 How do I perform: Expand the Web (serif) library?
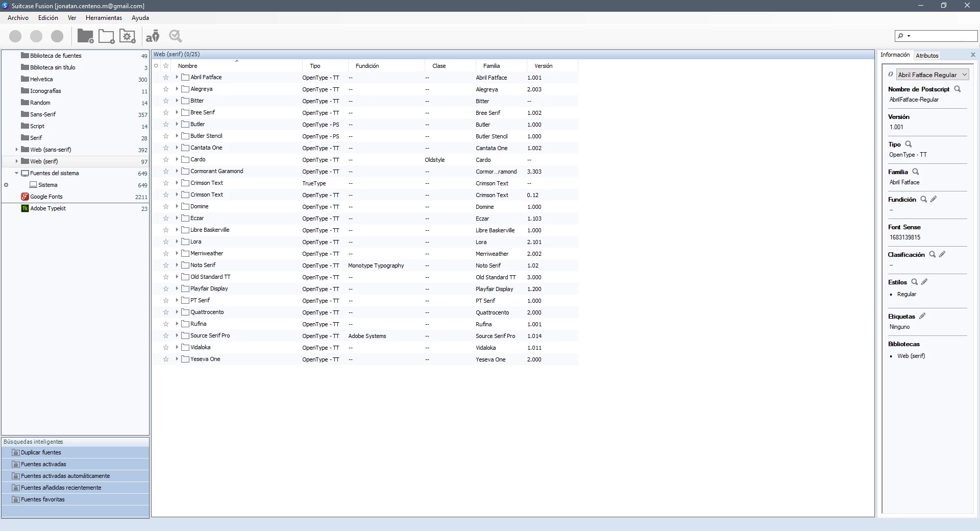pyautogui.click(x=16, y=161)
